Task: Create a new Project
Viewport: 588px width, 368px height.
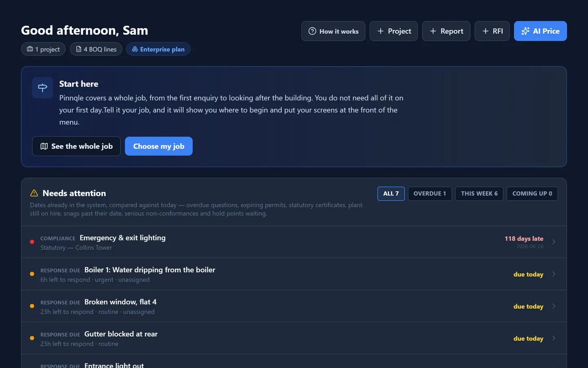Action: 394,31
